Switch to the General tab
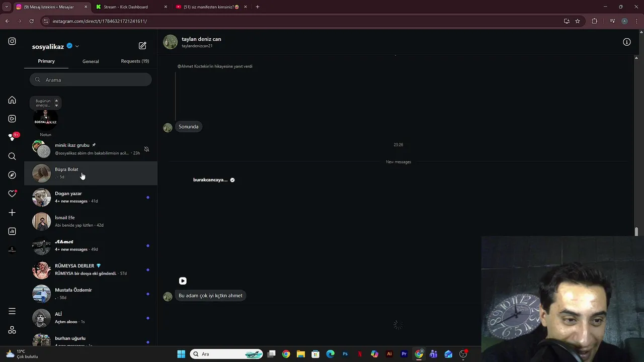The image size is (644, 362). tap(91, 61)
